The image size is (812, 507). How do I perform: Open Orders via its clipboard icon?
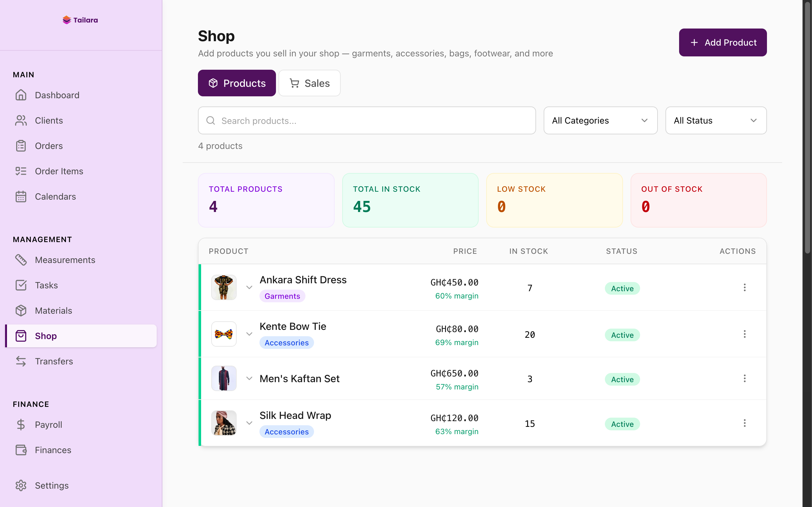21,145
